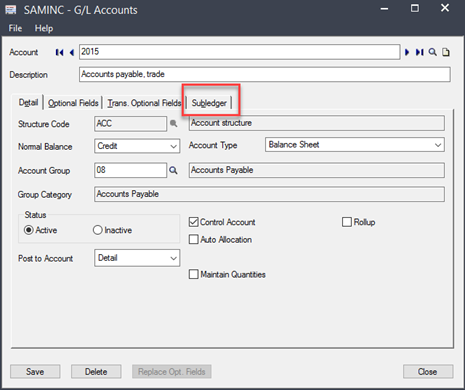Open the File menu

(x=15, y=28)
